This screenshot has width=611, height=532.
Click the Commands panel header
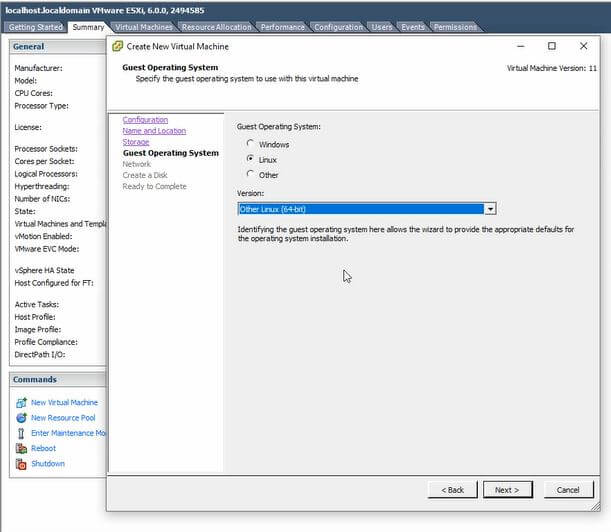click(58, 380)
